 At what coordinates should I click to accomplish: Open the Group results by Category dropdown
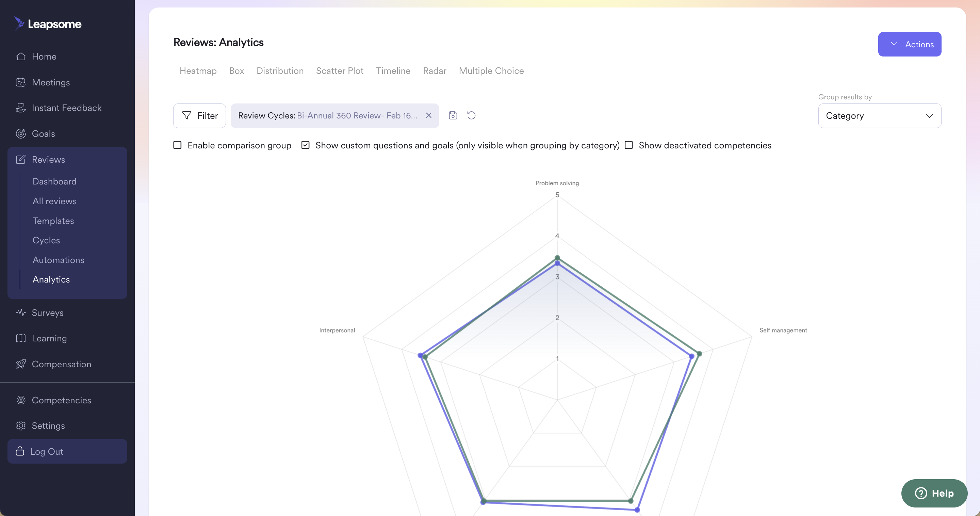880,116
